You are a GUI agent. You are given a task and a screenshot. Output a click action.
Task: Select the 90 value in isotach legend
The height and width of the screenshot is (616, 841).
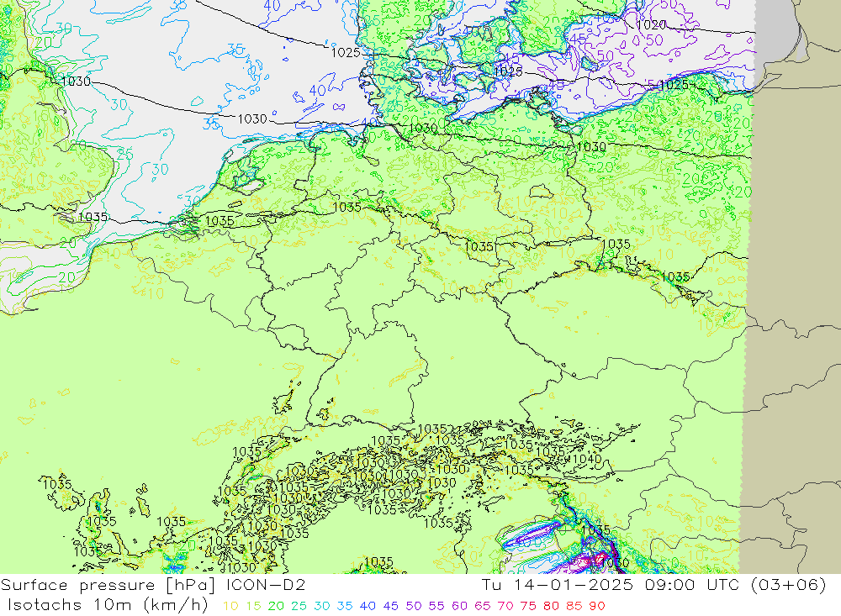pyautogui.click(x=597, y=607)
